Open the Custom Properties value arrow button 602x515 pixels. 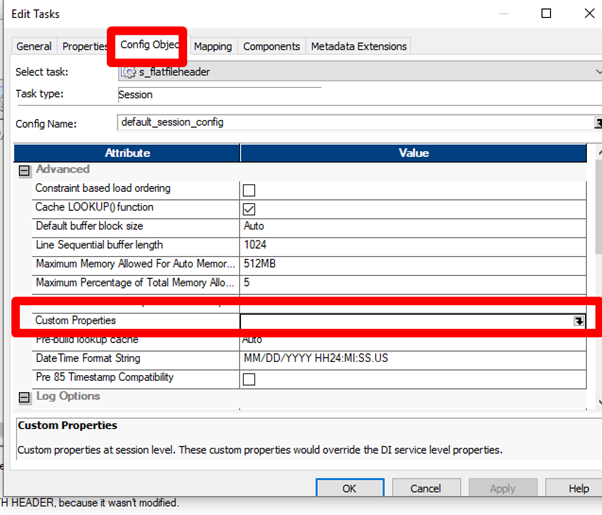[579, 321]
